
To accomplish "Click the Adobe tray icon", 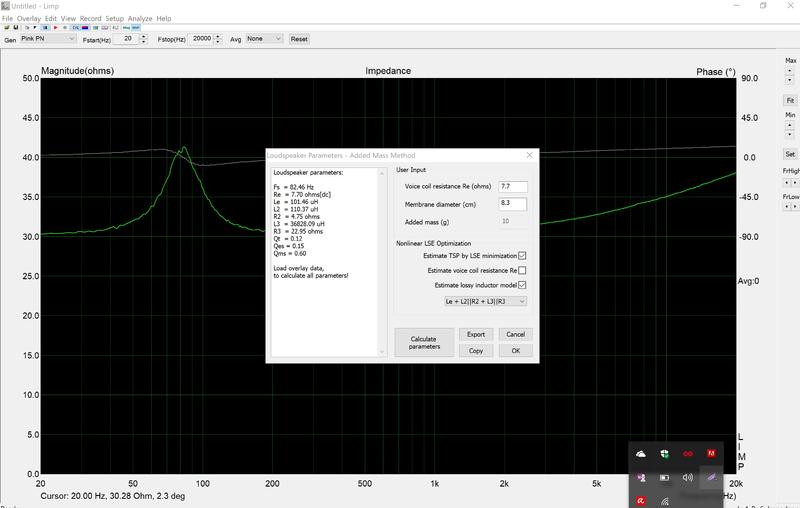I will 711,453.
